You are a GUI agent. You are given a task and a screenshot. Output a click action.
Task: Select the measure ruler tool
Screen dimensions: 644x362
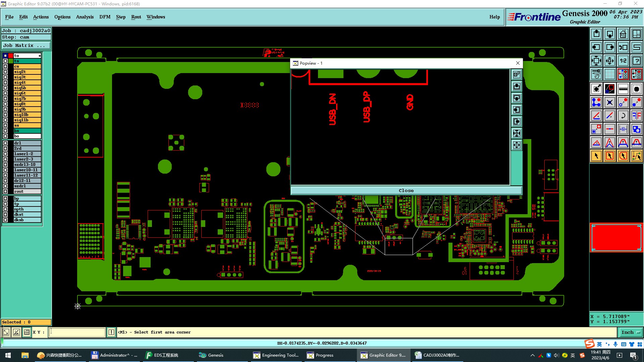[x=623, y=89]
